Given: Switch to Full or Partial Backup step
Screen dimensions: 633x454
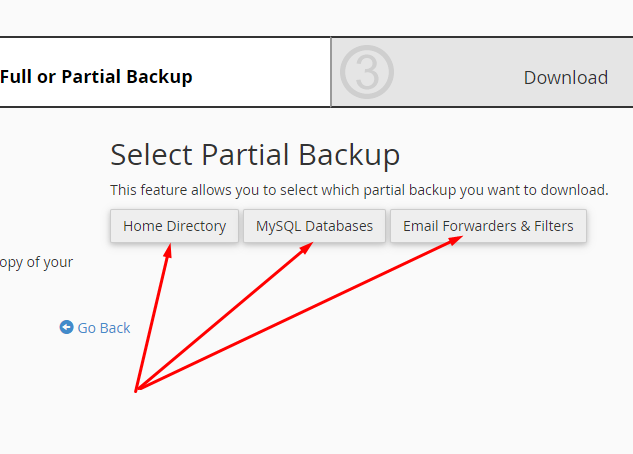Looking at the screenshot, I should click(97, 77).
